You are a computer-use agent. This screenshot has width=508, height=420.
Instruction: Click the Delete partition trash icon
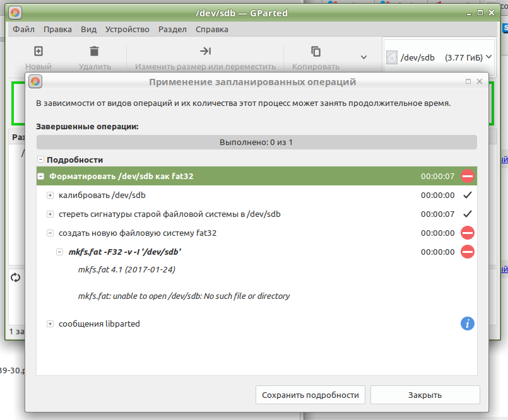[x=95, y=52]
